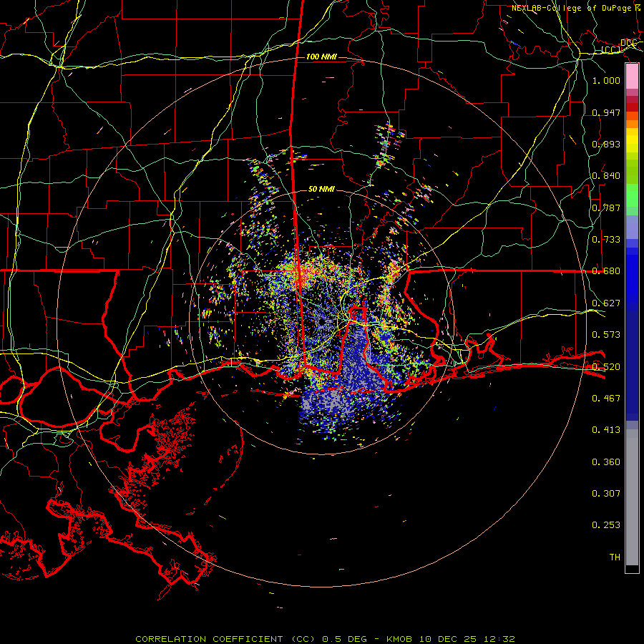Click the 0.840 color scale label
This screenshot has width=644, height=644.
click(x=606, y=176)
